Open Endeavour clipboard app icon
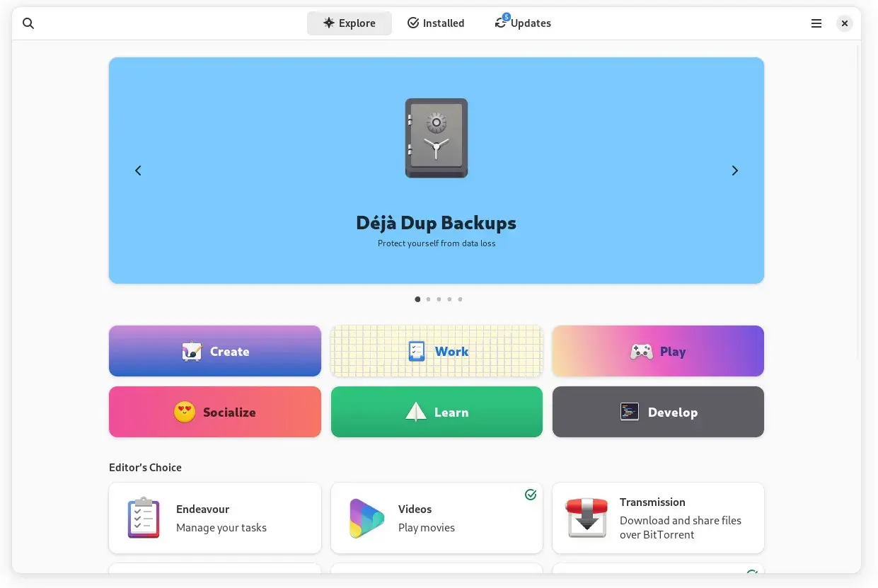 (144, 518)
